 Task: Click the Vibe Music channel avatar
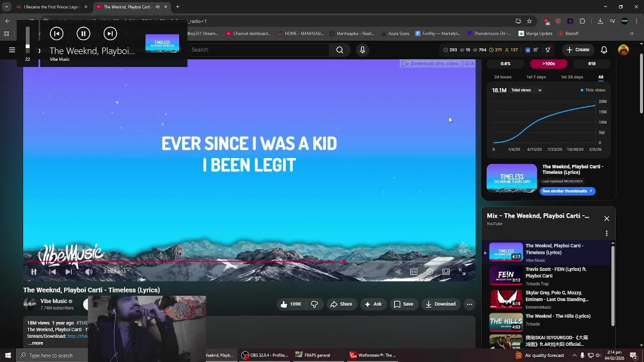[30, 304]
